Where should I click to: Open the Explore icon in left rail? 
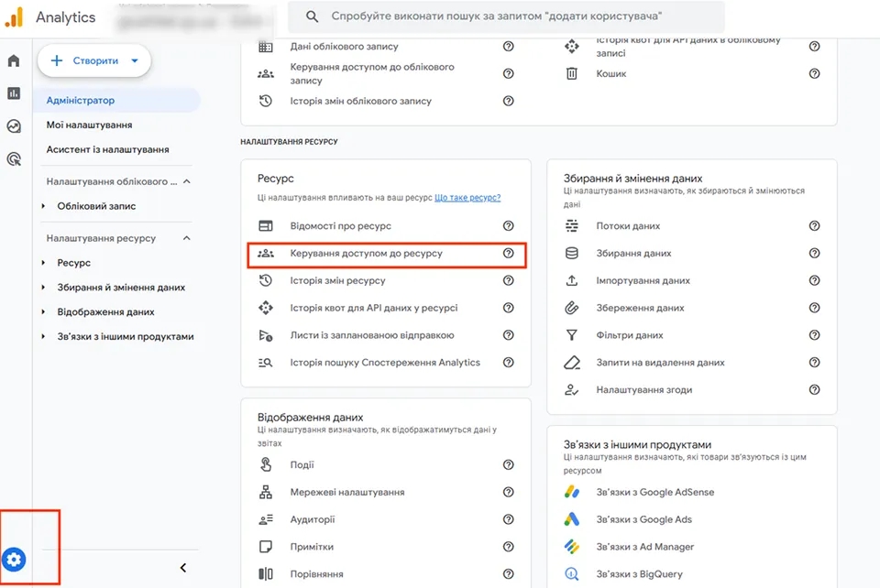(x=14, y=126)
